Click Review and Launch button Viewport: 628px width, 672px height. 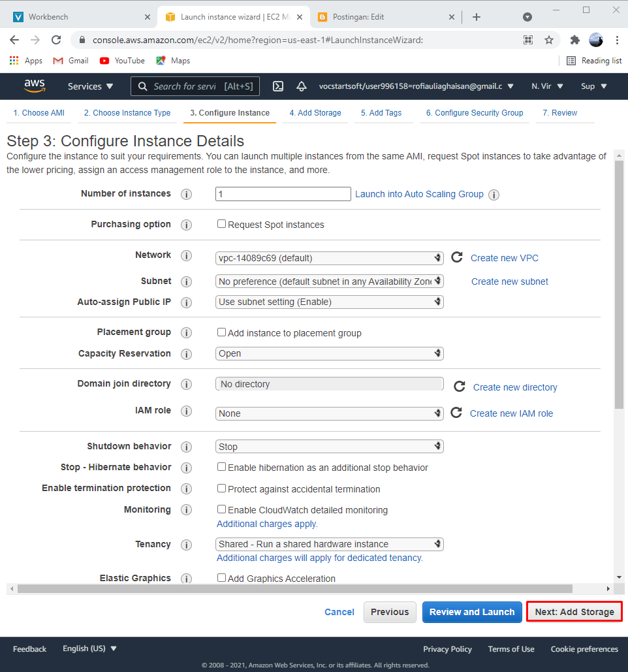[x=472, y=612]
